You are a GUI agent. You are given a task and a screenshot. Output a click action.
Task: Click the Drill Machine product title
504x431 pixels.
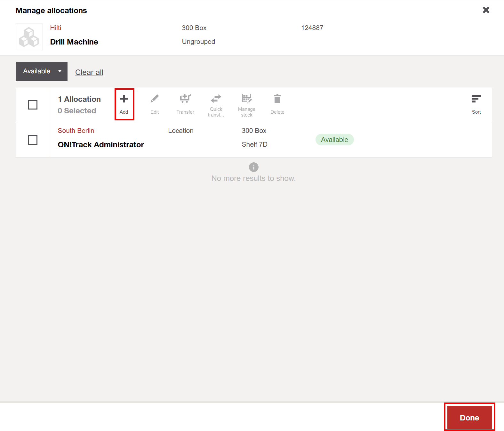pos(74,42)
